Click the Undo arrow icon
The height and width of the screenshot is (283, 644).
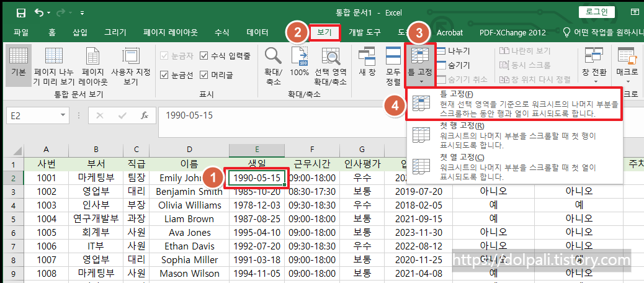(40, 13)
